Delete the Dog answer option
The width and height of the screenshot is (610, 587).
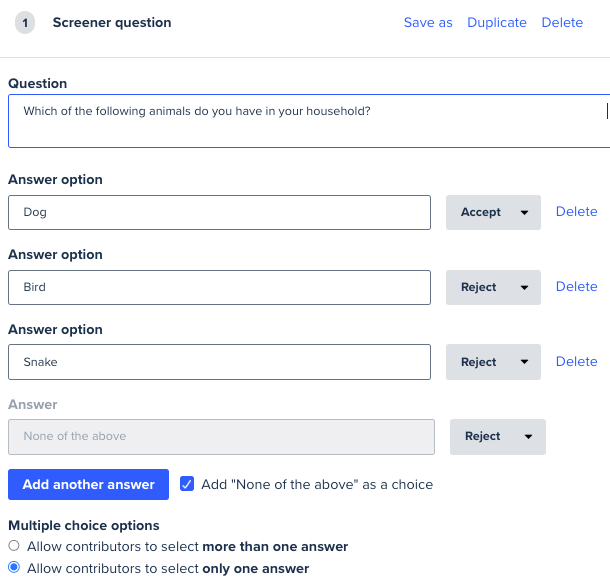(577, 212)
